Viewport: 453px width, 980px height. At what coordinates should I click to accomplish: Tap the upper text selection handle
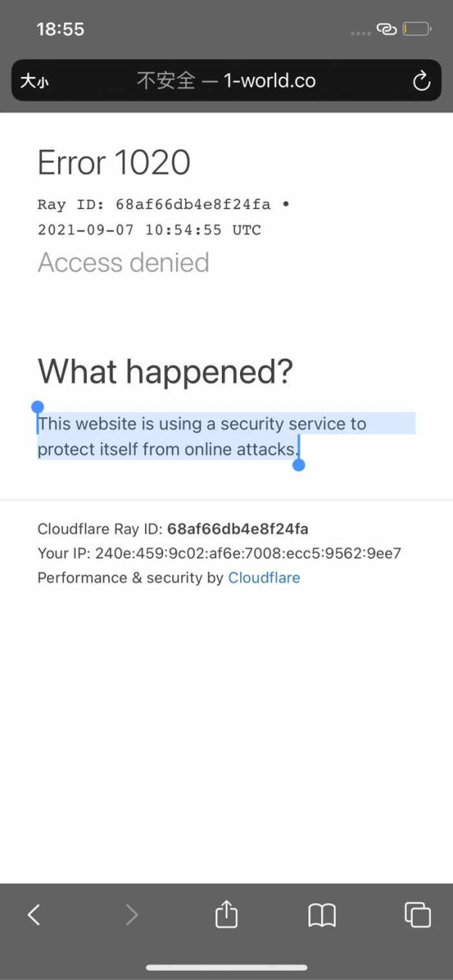(x=38, y=407)
